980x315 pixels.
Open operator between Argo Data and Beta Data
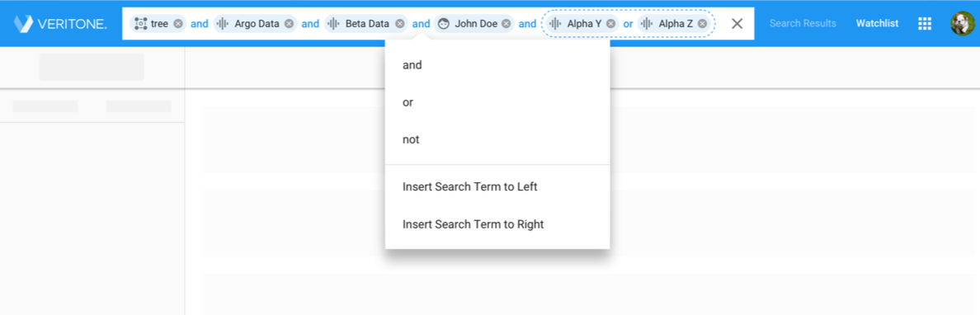point(310,24)
